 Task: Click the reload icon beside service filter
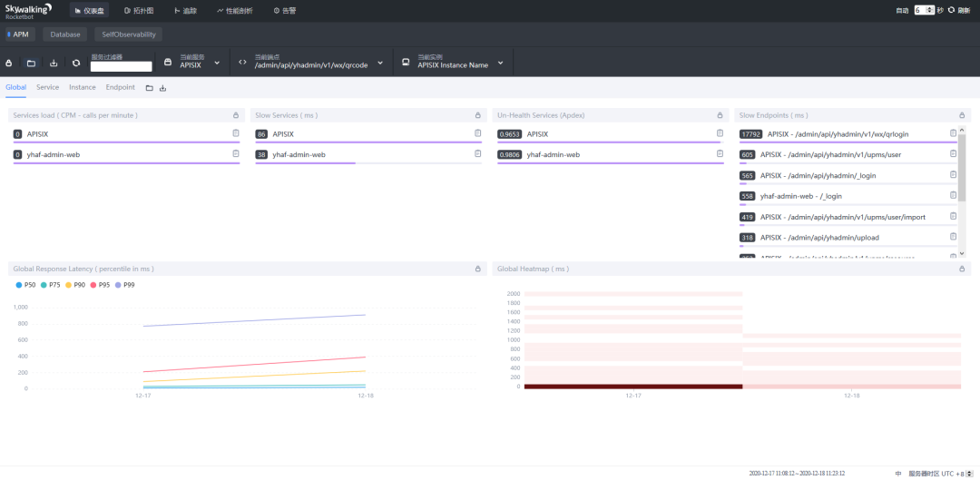[76, 64]
